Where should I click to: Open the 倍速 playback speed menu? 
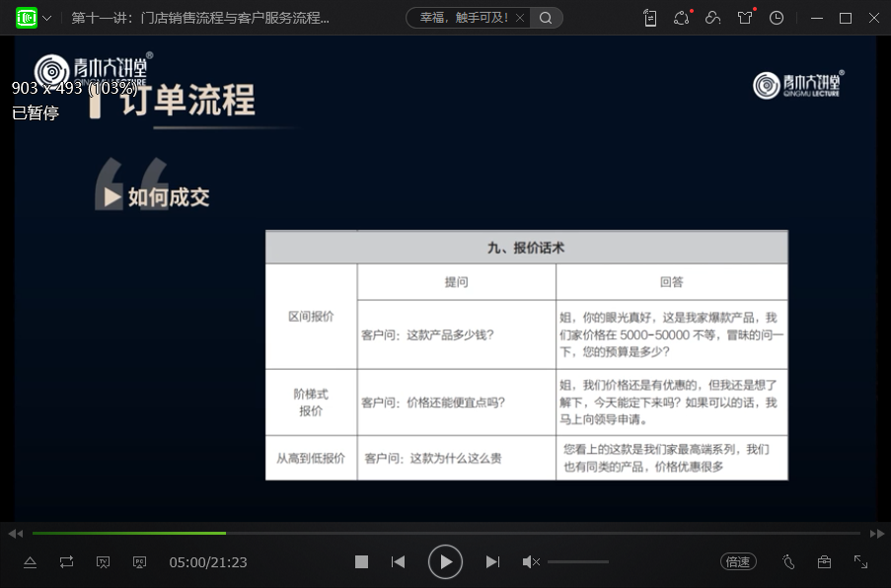click(738, 561)
